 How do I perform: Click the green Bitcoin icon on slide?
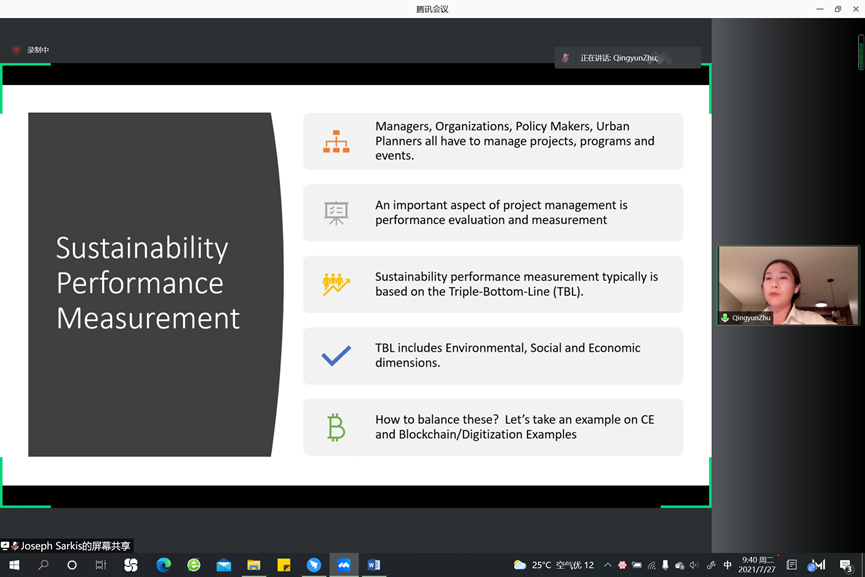pos(336,428)
